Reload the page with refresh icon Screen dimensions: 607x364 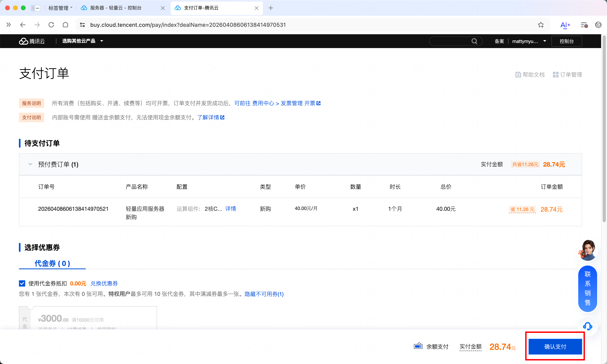point(51,25)
